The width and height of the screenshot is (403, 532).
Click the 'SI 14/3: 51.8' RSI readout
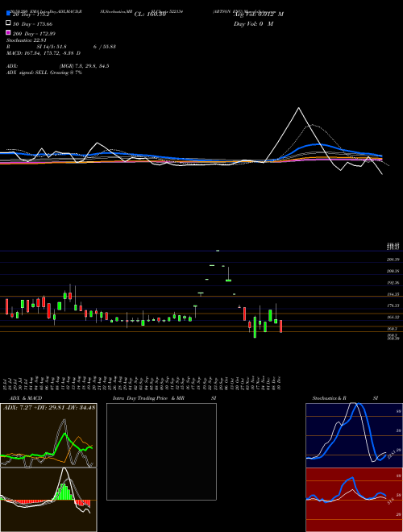52,47
